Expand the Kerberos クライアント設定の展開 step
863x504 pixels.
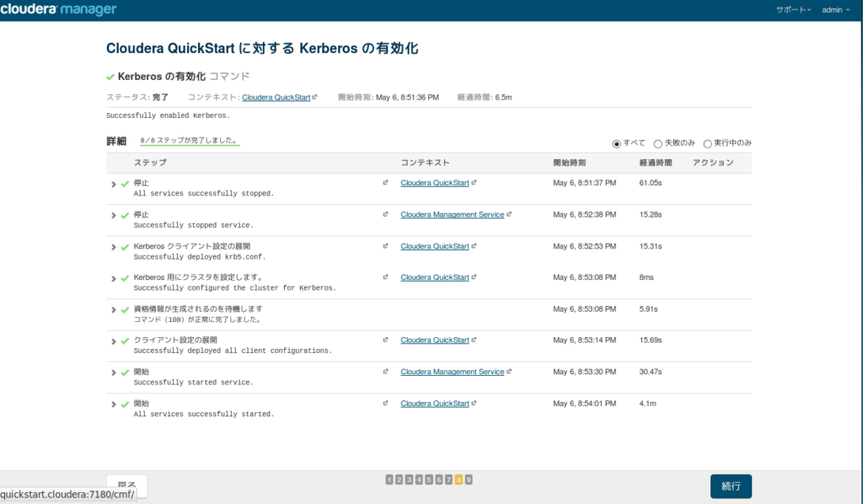pos(114,248)
